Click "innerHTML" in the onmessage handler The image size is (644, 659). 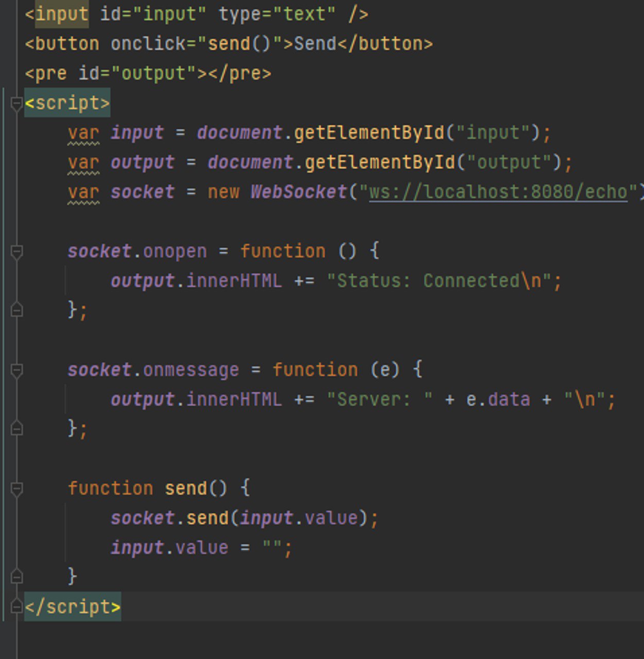coord(234,400)
